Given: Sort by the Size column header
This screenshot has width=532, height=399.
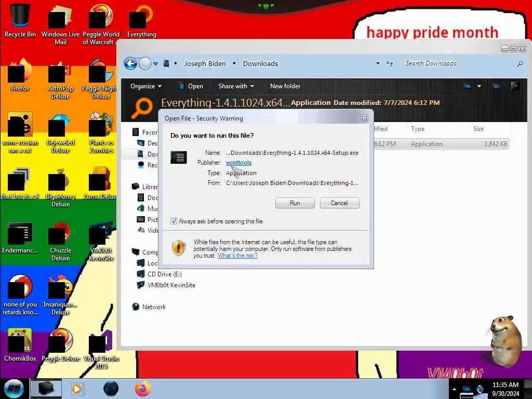Looking at the screenshot, I should point(478,129).
